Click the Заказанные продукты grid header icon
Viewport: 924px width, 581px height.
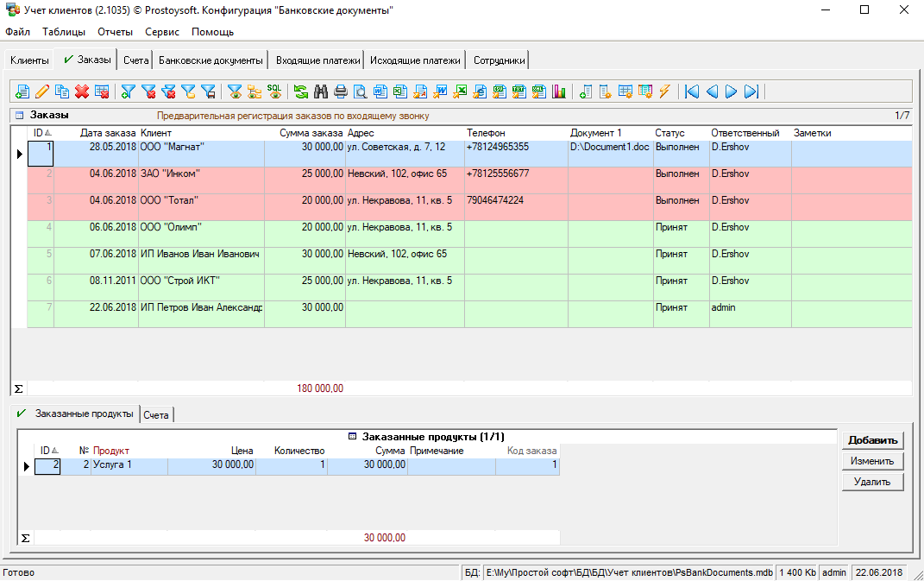click(352, 437)
